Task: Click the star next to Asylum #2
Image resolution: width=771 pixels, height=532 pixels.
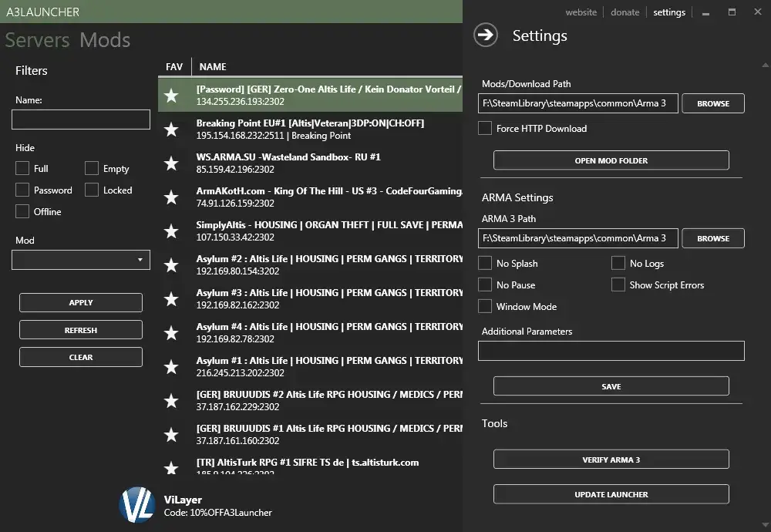Action: 171,265
